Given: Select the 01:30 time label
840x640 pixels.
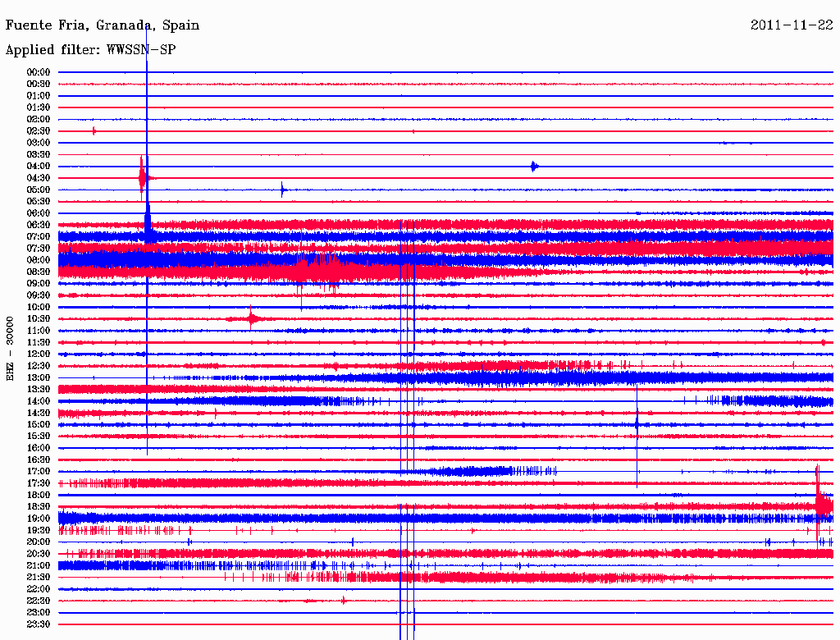Looking at the screenshot, I should [39, 107].
